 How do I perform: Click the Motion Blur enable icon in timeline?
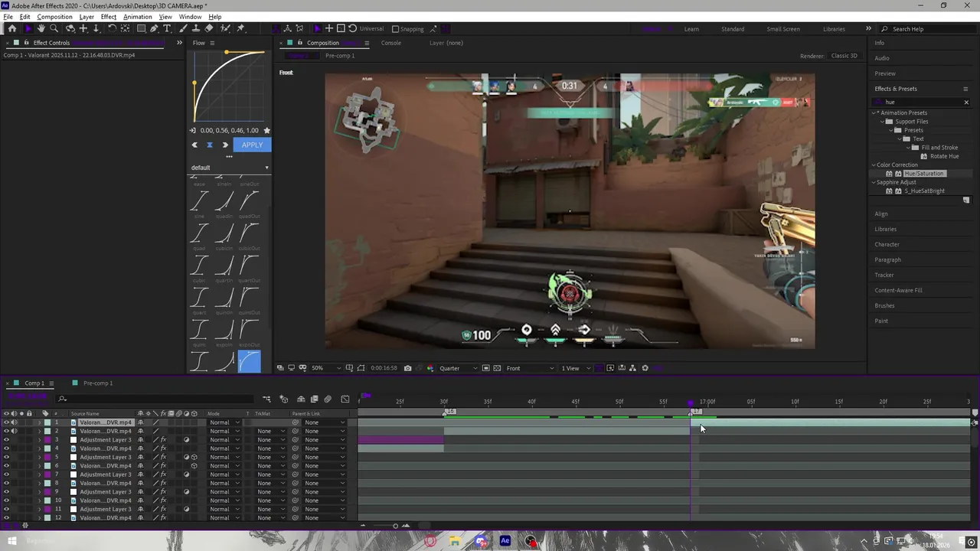point(328,399)
